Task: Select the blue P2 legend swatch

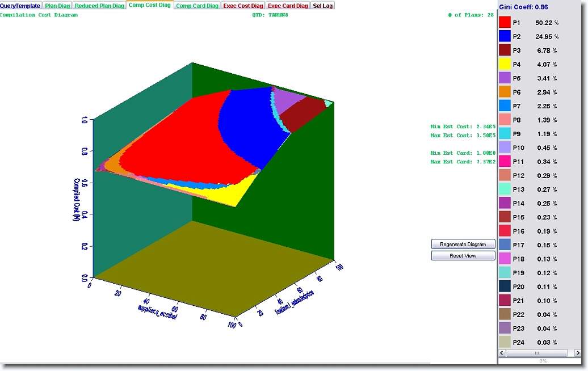Action: coord(505,36)
